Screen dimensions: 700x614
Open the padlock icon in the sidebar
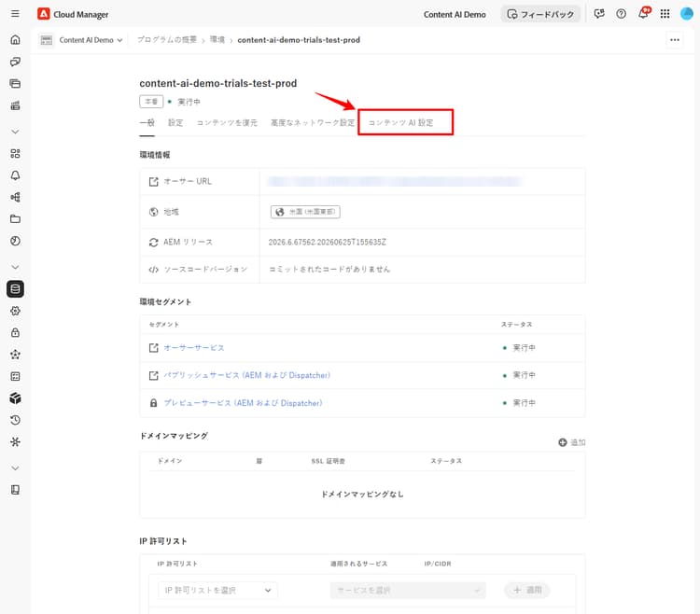[x=15, y=332]
